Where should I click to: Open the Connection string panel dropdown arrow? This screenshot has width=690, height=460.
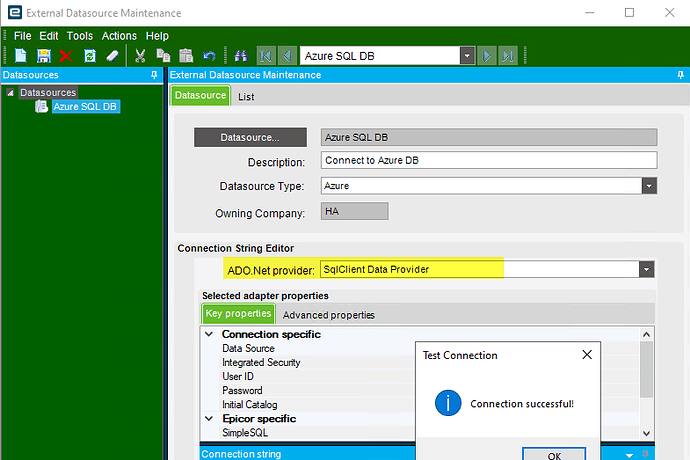[x=629, y=455]
